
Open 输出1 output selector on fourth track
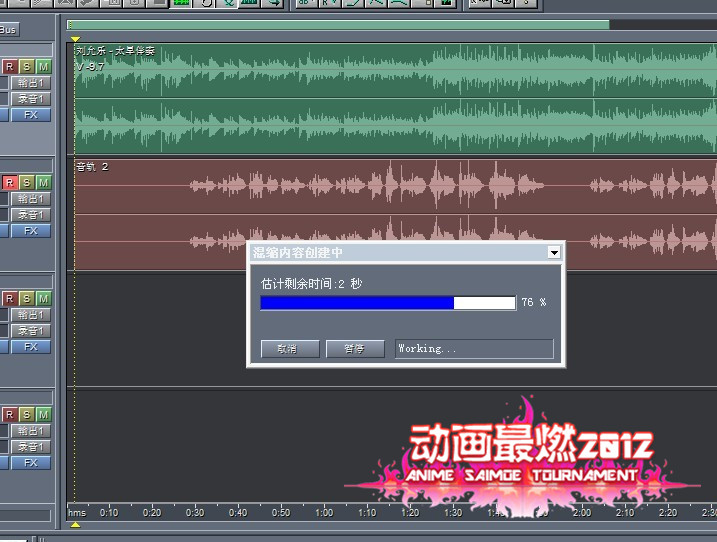31,431
